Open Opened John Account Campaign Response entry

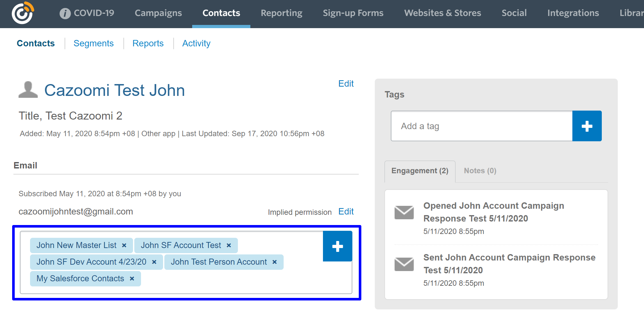[x=494, y=212]
